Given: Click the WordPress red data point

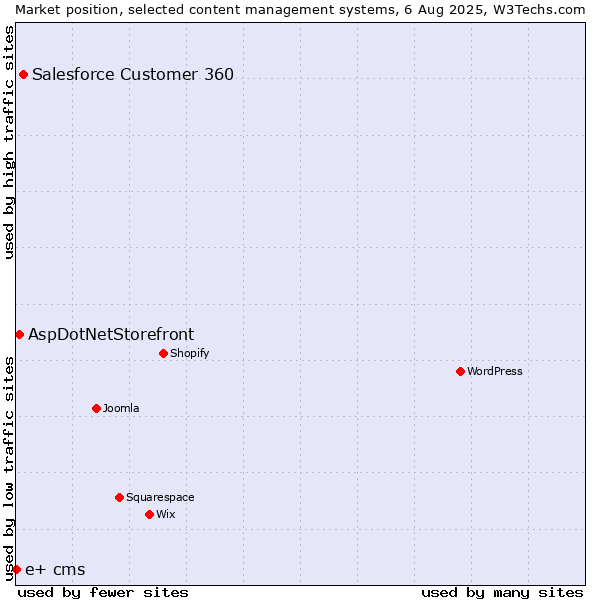Looking at the screenshot, I should tap(460, 372).
